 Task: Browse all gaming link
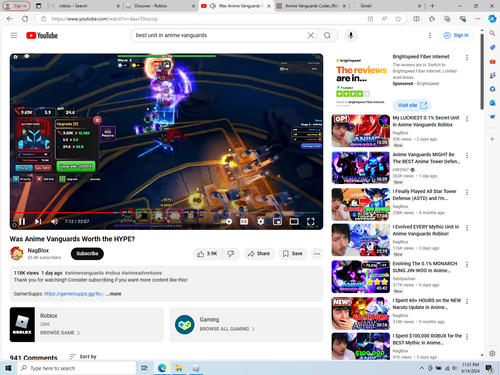pos(227,329)
